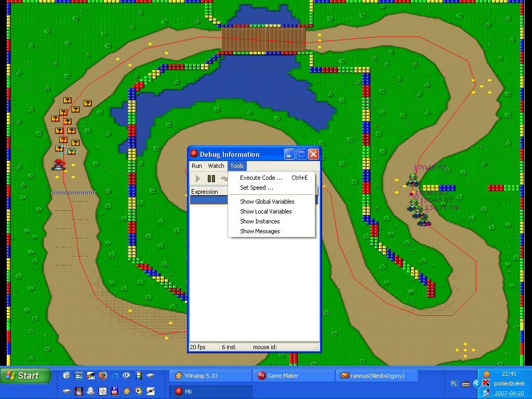Select Execute Code from Tools menu

point(261,178)
